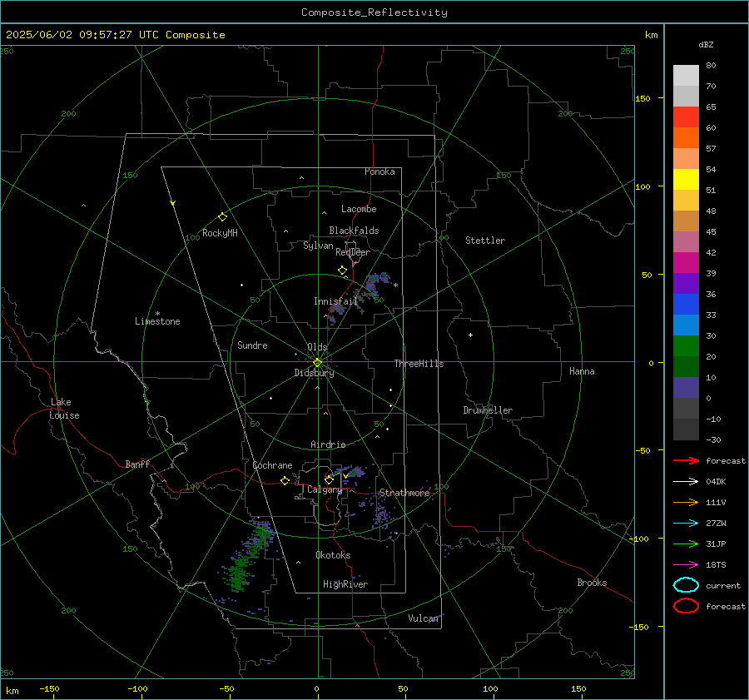Click the -150 tick on bottom km axis
749x700 pixels.
pyautogui.click(x=49, y=688)
